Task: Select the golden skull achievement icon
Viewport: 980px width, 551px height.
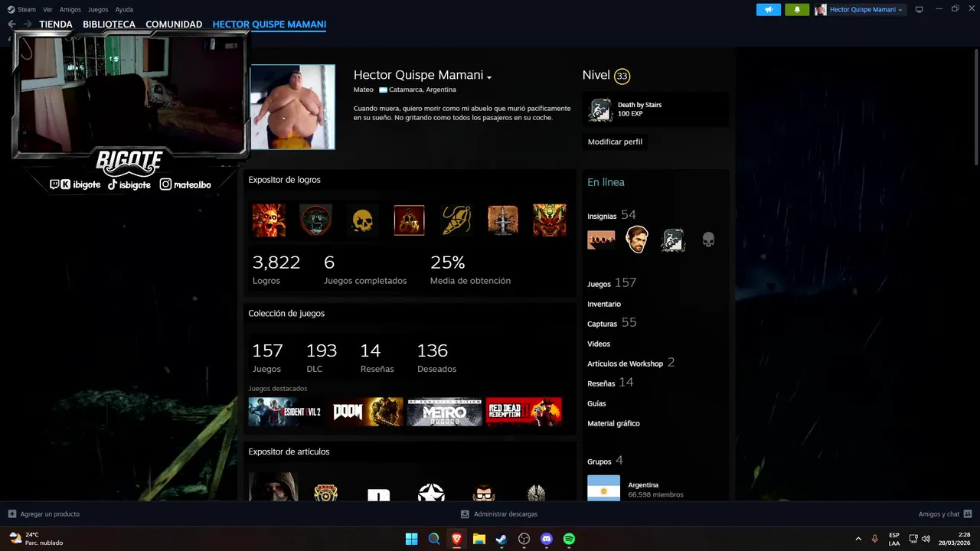Action: click(362, 220)
